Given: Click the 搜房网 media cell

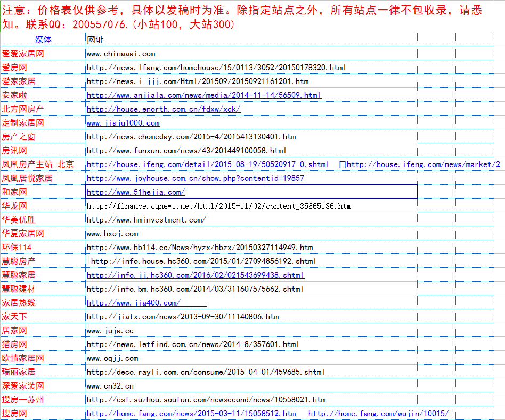Looking at the screenshot, I should (x=43, y=413).
